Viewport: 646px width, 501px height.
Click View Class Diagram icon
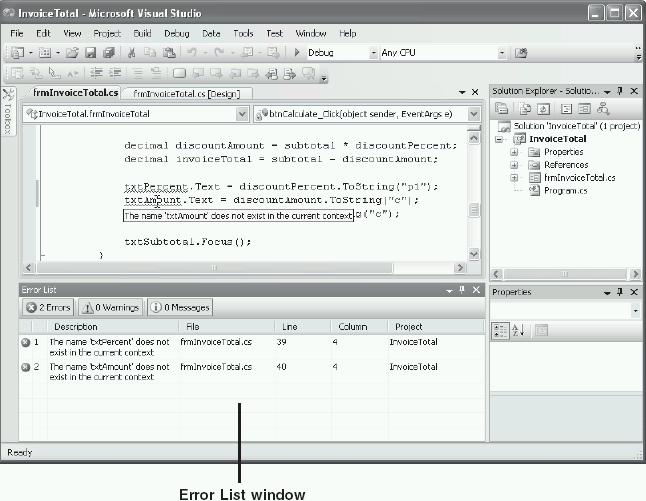tap(603, 109)
